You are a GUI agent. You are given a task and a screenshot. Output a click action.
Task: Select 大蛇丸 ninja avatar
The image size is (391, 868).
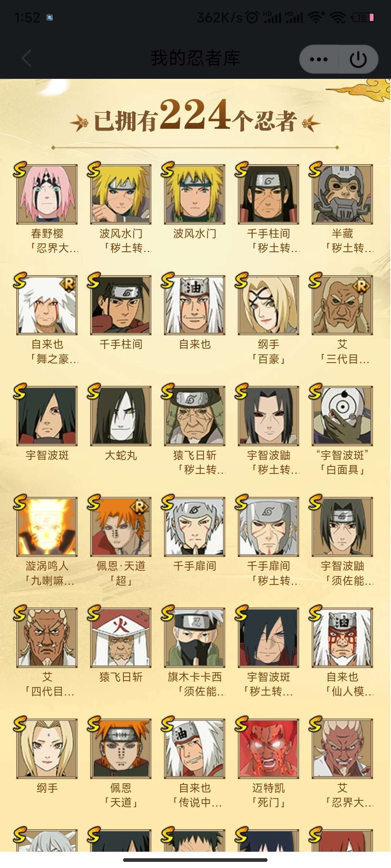point(121,416)
